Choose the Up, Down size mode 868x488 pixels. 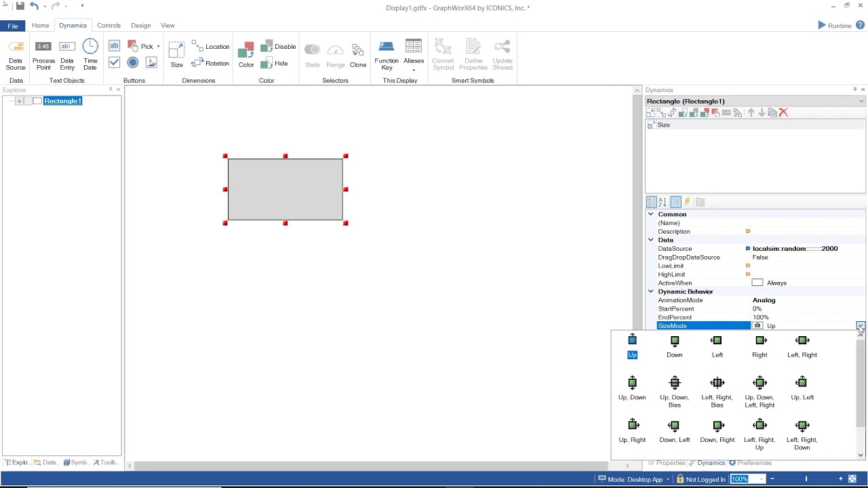tap(632, 388)
